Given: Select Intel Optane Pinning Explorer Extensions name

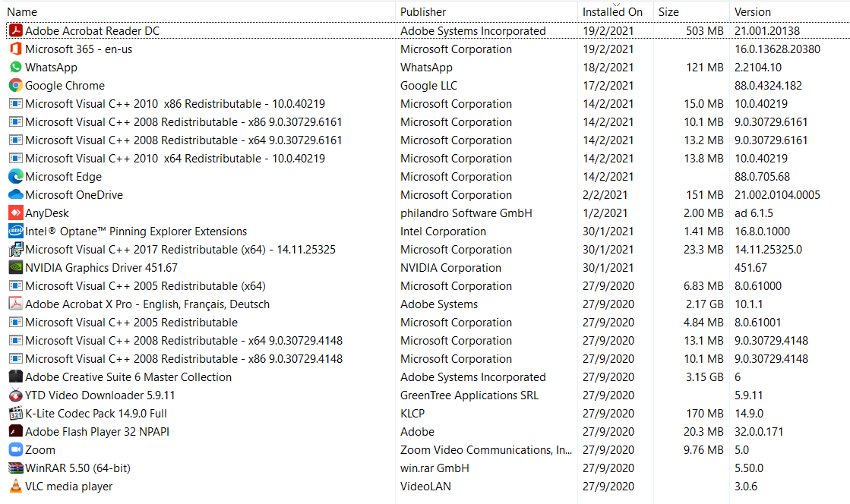Looking at the screenshot, I should coord(135,232).
